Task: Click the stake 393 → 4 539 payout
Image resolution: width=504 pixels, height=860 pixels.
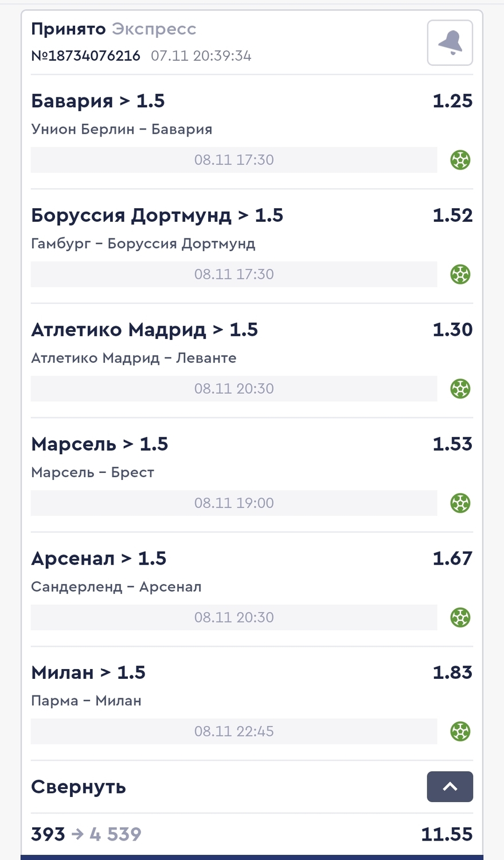Action: pyautogui.click(x=86, y=834)
